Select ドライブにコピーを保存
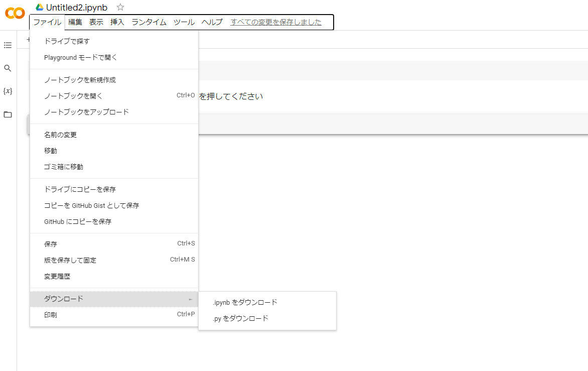 point(80,189)
